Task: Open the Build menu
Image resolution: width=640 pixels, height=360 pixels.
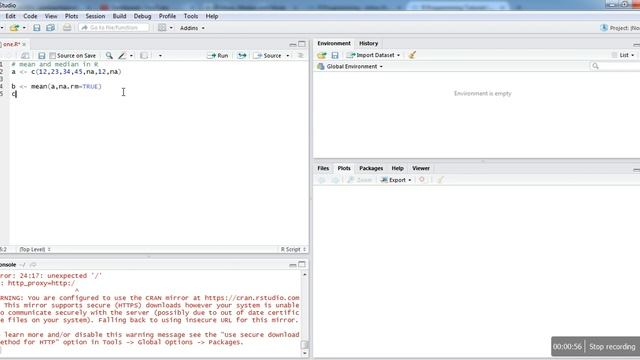Action: coord(119,16)
